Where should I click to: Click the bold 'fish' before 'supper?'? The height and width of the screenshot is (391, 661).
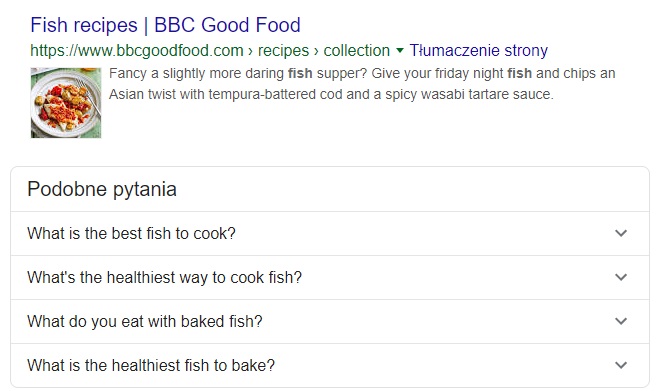(300, 73)
